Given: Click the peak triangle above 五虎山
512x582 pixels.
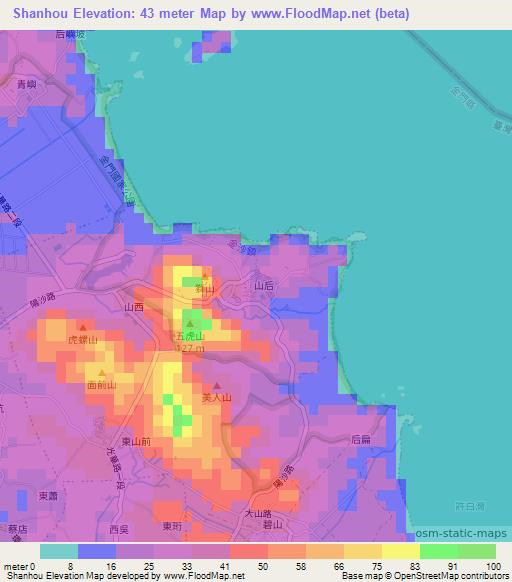Looking at the screenshot, I should 190,324.
